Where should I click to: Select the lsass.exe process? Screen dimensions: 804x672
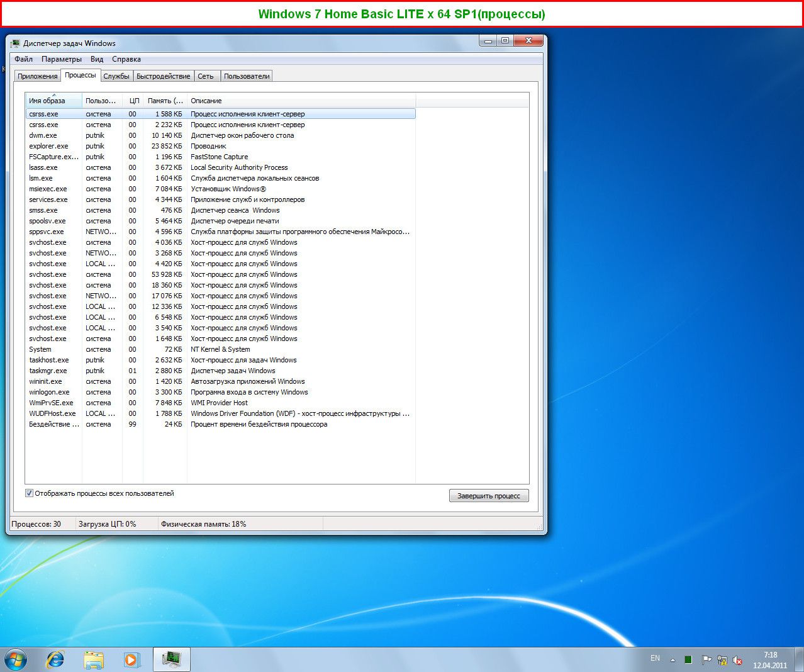220,167
